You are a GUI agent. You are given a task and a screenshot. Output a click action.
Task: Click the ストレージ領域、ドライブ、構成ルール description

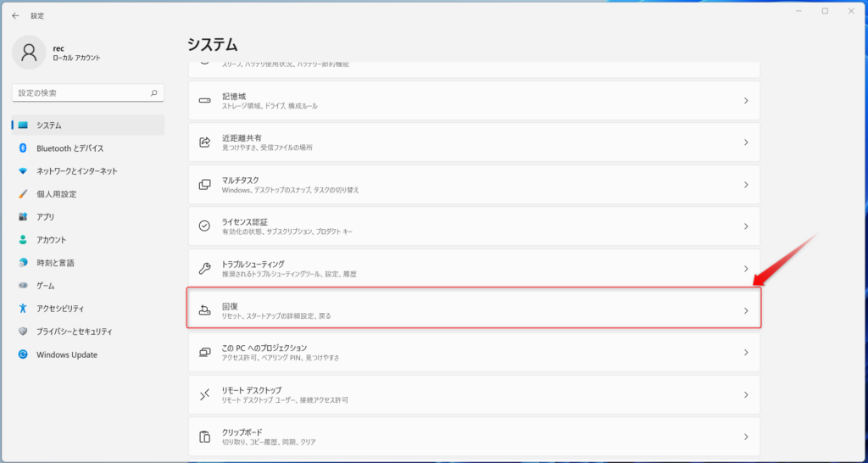(x=270, y=106)
